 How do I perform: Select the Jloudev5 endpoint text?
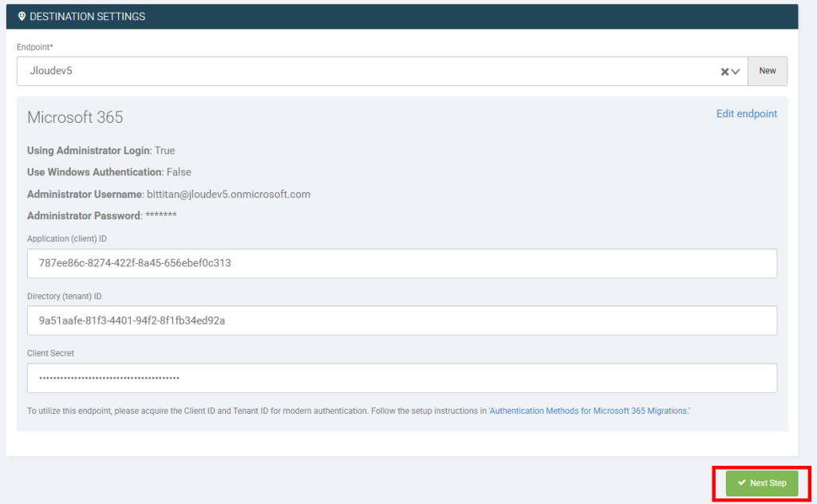click(51, 71)
